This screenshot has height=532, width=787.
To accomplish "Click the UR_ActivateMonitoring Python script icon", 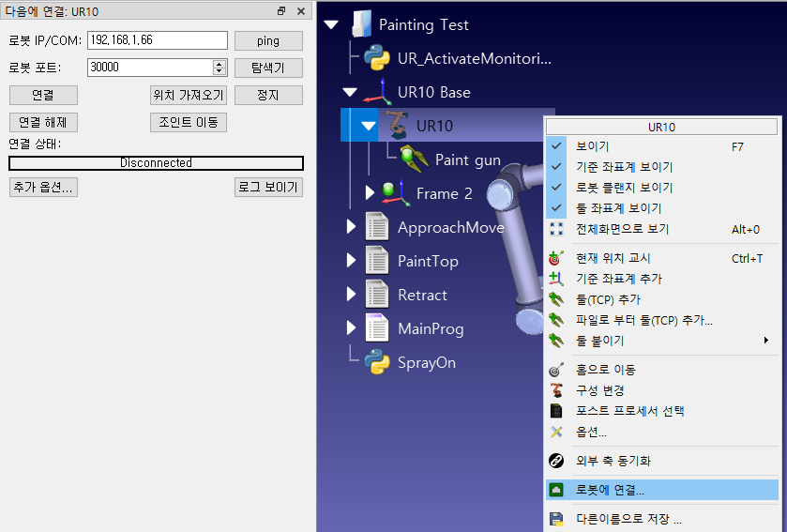I will pyautogui.click(x=377, y=58).
